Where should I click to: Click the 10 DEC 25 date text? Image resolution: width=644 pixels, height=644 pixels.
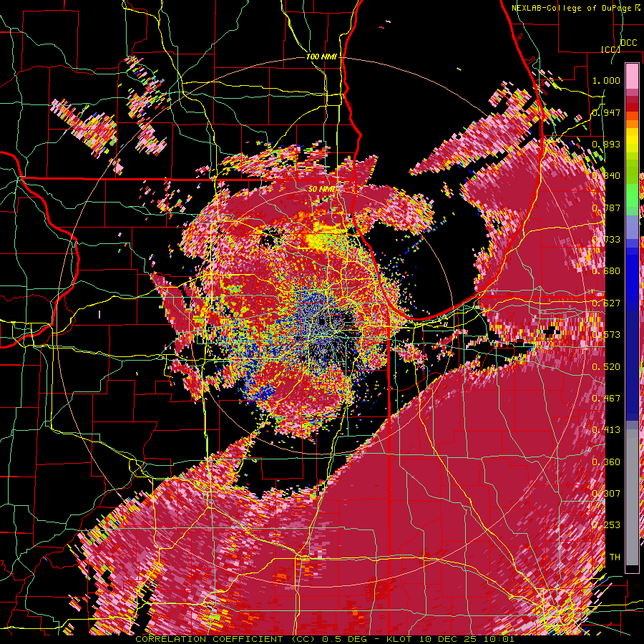(448, 639)
